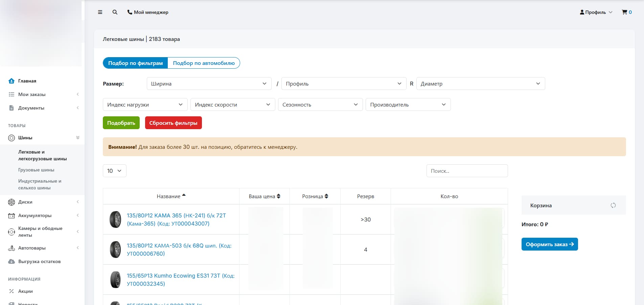Open the Ширина dropdown
The image size is (644, 305).
click(x=209, y=84)
